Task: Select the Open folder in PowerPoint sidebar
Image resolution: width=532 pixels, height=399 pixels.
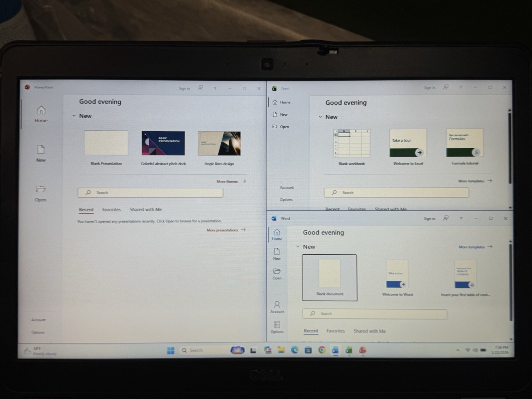Action: click(x=41, y=194)
